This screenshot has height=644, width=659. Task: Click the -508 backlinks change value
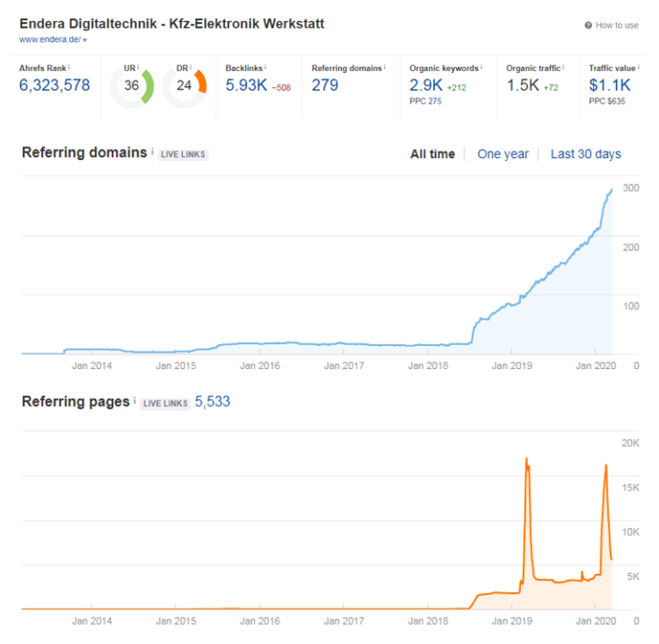point(281,88)
